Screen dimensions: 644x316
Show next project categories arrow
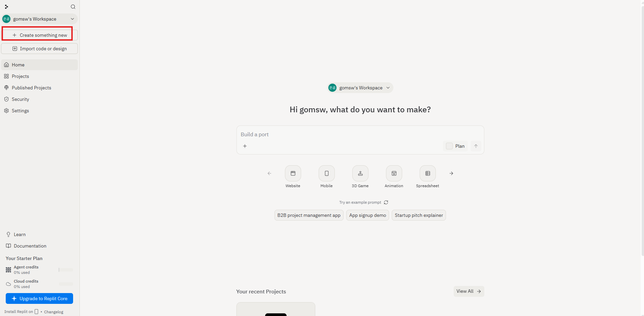click(x=451, y=173)
